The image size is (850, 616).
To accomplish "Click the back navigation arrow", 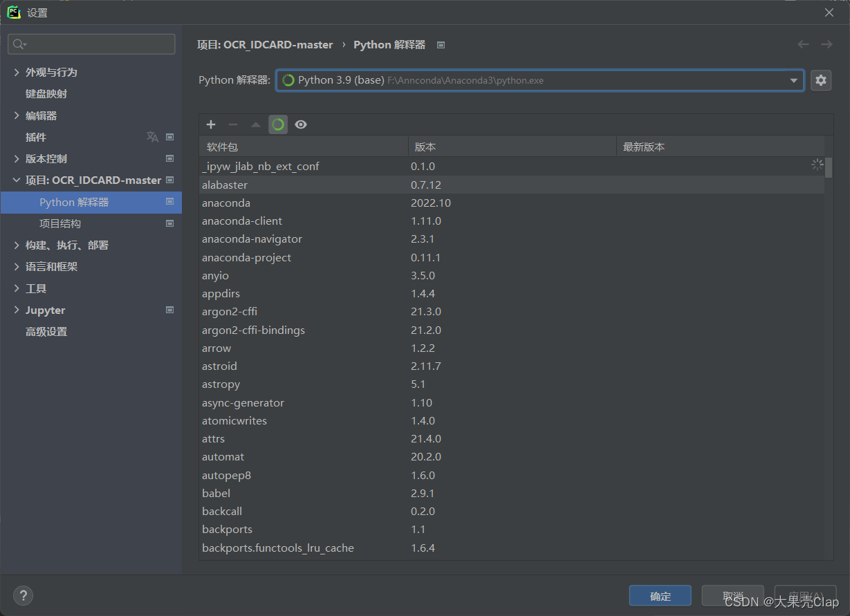I will [803, 44].
